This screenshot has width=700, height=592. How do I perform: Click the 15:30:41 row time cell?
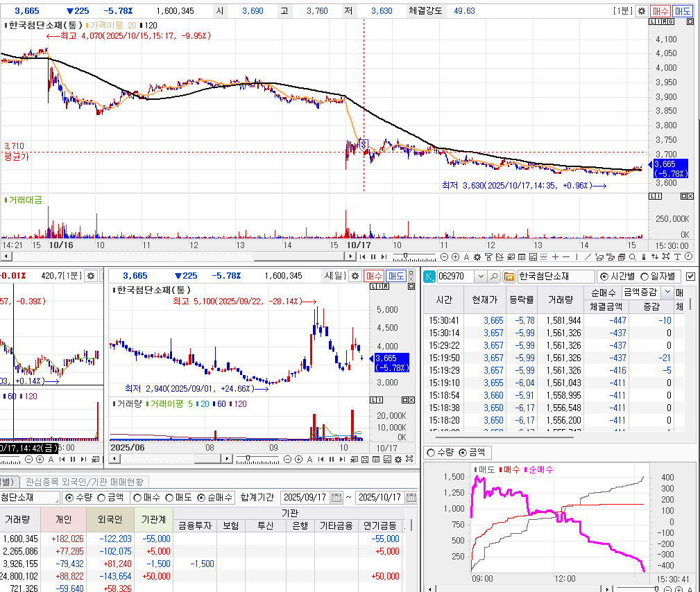tap(444, 320)
